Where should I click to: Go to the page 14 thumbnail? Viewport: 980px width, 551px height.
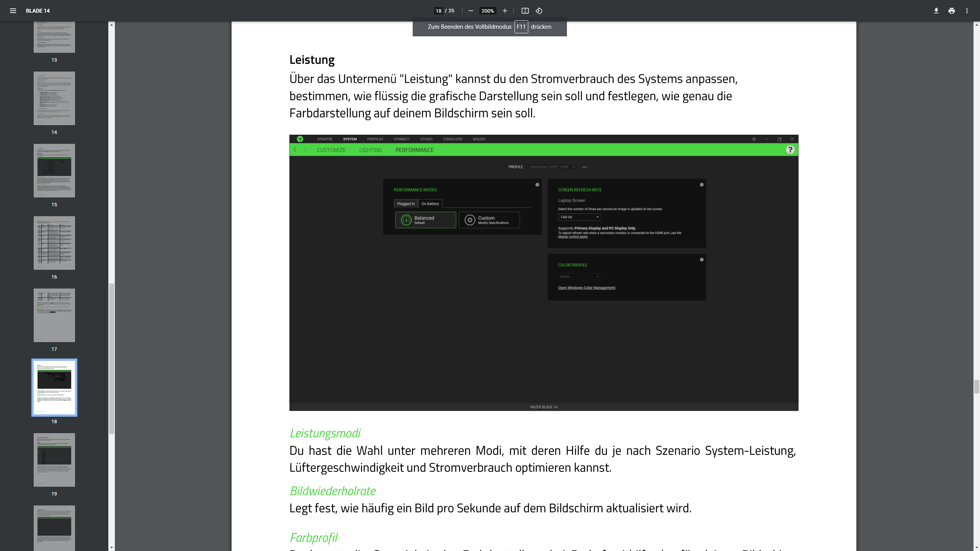pyautogui.click(x=54, y=98)
